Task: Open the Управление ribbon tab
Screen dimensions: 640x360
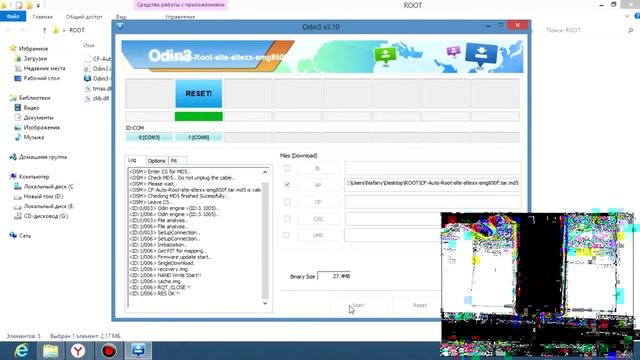Action: pos(180,17)
